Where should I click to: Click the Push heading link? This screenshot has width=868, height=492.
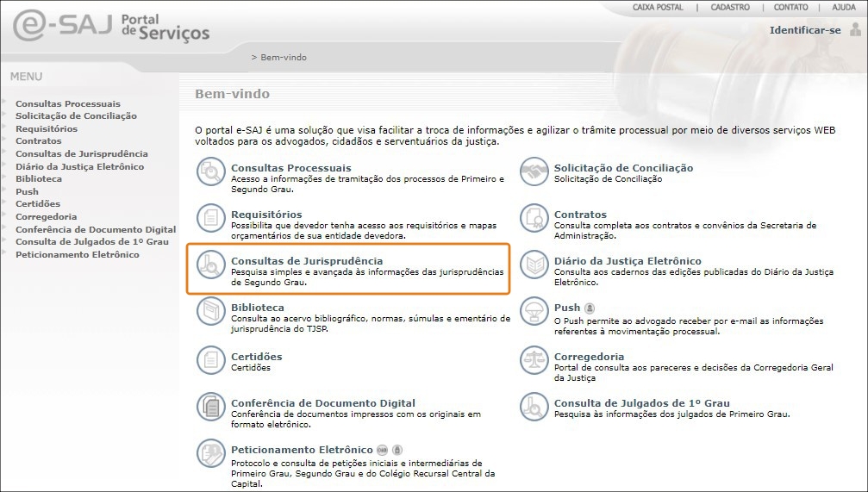[567, 307]
